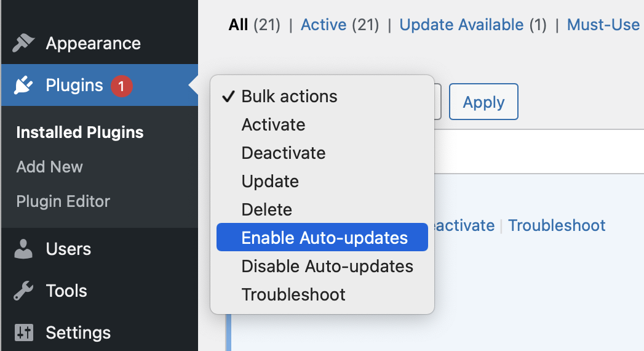Click the Settings sliders icon

(x=24, y=333)
